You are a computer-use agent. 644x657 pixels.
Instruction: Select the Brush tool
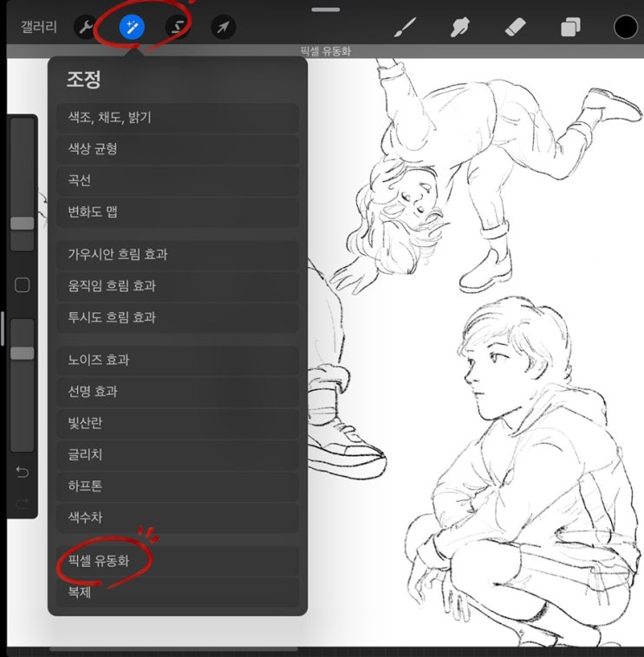tap(405, 28)
